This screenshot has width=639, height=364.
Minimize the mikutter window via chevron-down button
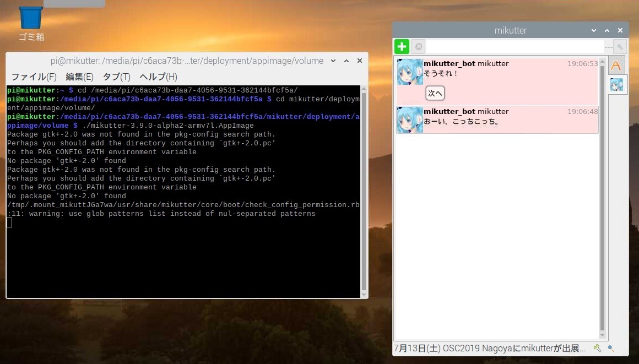tap(594, 31)
